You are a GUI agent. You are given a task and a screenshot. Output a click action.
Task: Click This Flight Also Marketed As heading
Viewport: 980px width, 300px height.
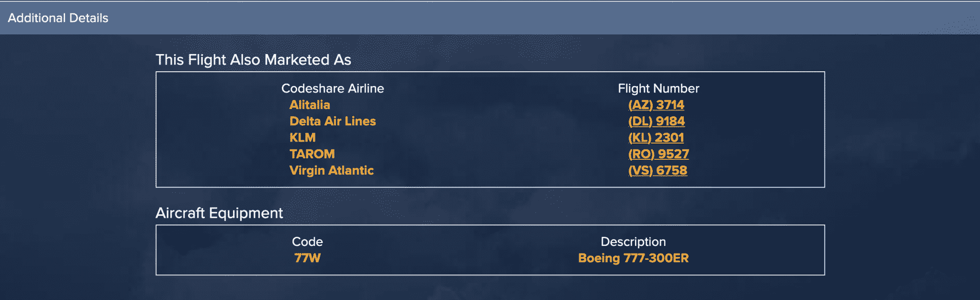coord(253,60)
